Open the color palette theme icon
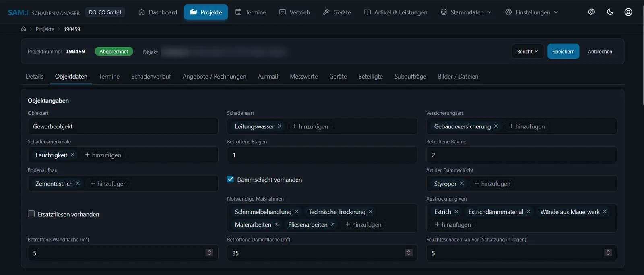 [591, 12]
